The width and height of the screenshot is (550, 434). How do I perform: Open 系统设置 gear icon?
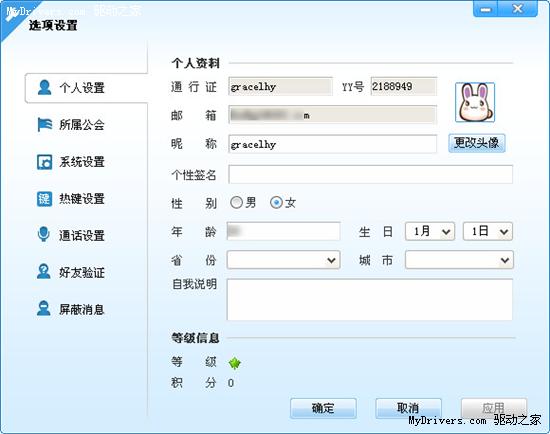(45, 162)
